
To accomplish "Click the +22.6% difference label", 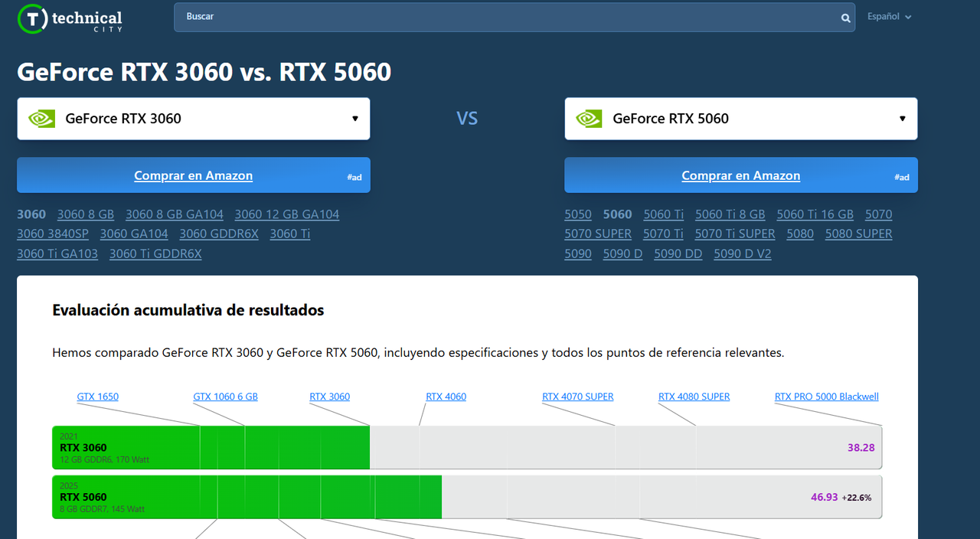I will pos(857,498).
